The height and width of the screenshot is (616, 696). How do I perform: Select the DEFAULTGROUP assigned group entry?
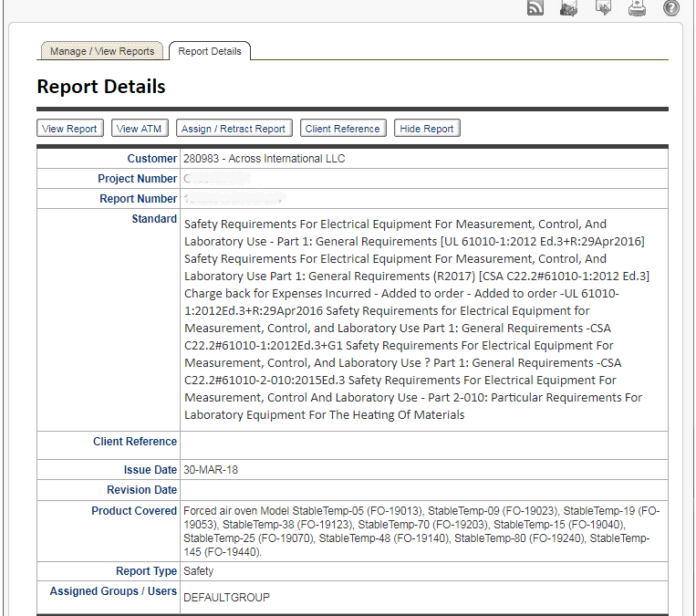(226, 598)
